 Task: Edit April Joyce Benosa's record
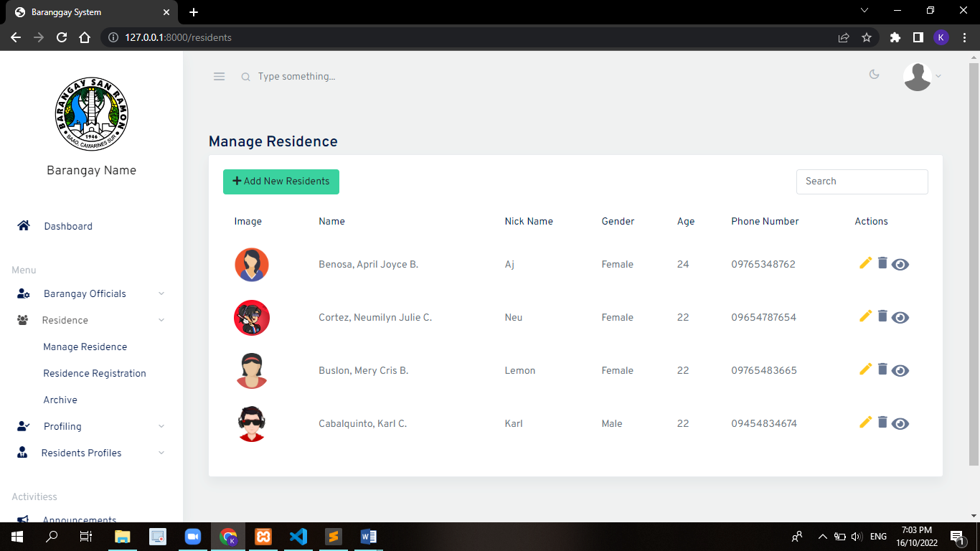(865, 263)
